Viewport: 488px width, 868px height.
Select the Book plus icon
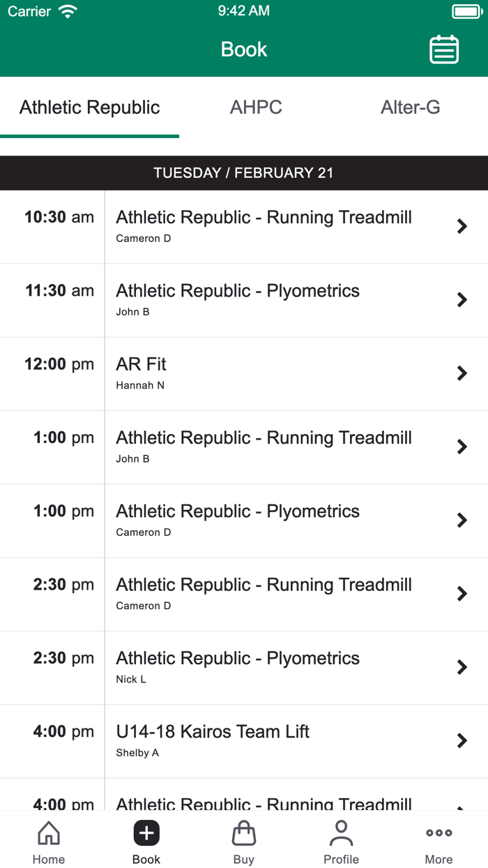(x=146, y=832)
